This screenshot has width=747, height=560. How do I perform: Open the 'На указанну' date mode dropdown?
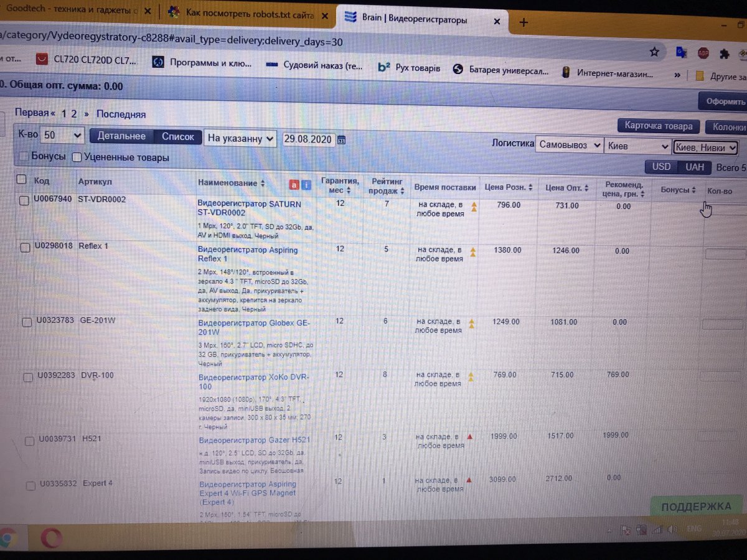click(x=240, y=138)
